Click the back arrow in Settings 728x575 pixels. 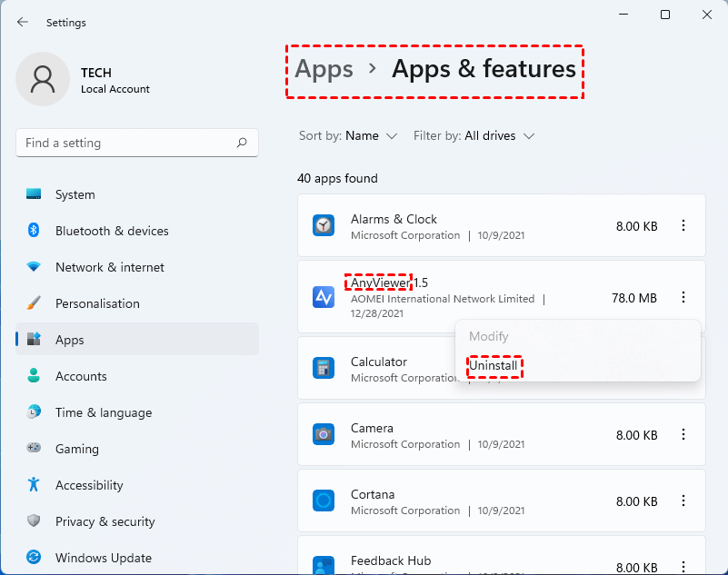pos(23,22)
